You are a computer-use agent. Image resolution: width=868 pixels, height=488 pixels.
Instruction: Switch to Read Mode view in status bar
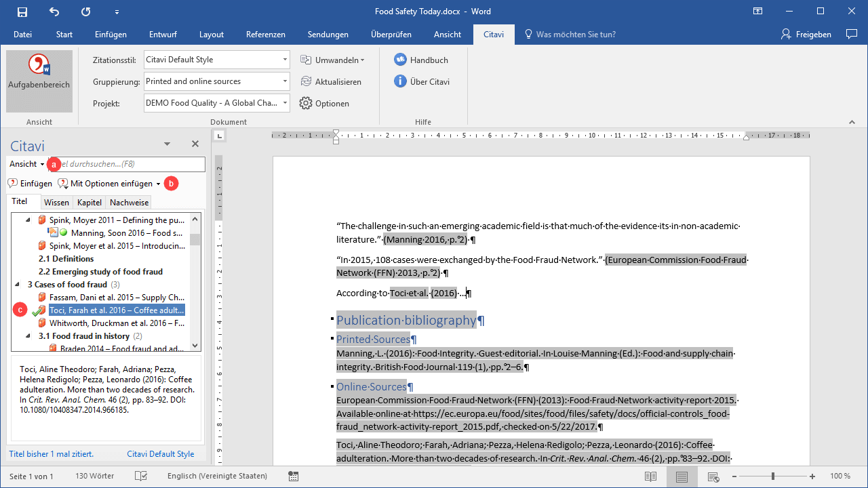[x=650, y=476]
